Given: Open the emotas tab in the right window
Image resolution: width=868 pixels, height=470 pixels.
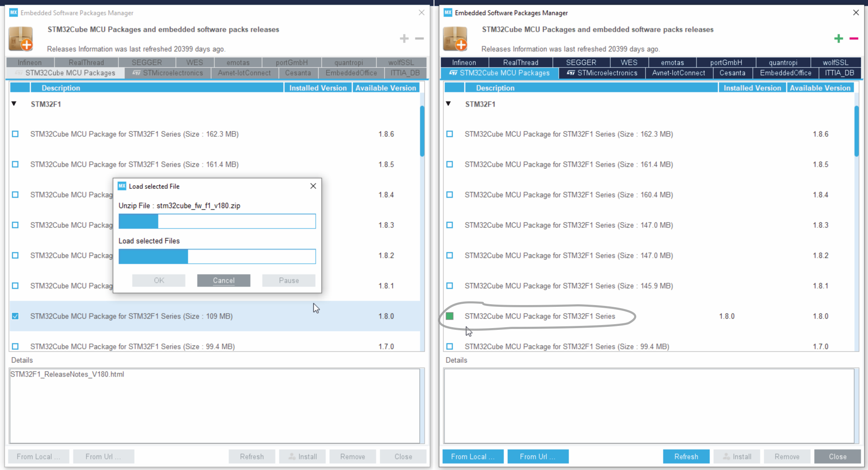Looking at the screenshot, I should click(x=672, y=62).
